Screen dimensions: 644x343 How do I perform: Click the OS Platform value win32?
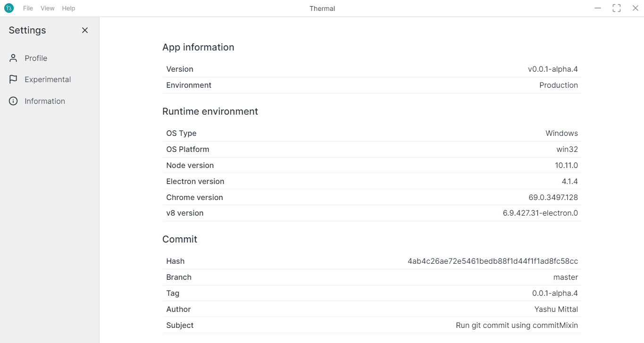tap(567, 149)
